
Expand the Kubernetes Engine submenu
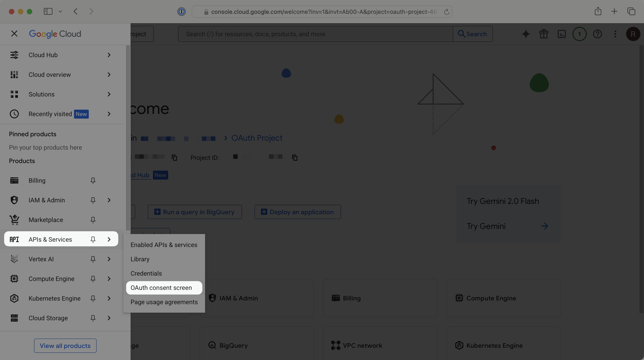(x=109, y=298)
